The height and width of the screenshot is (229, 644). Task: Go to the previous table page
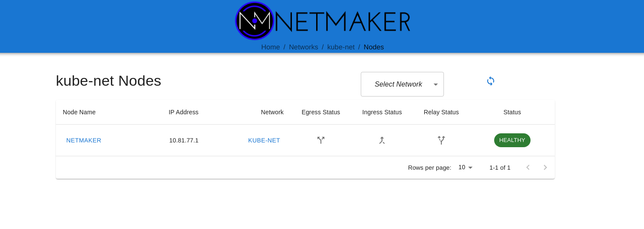527,168
